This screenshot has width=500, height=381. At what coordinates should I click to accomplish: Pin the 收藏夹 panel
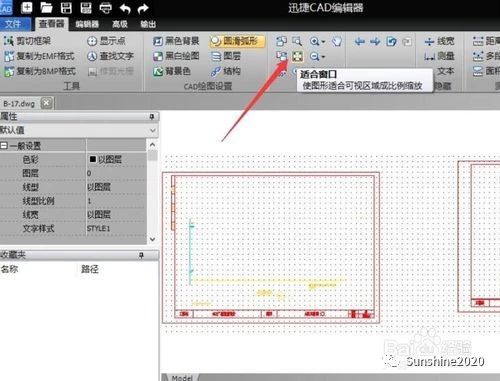tap(141, 255)
